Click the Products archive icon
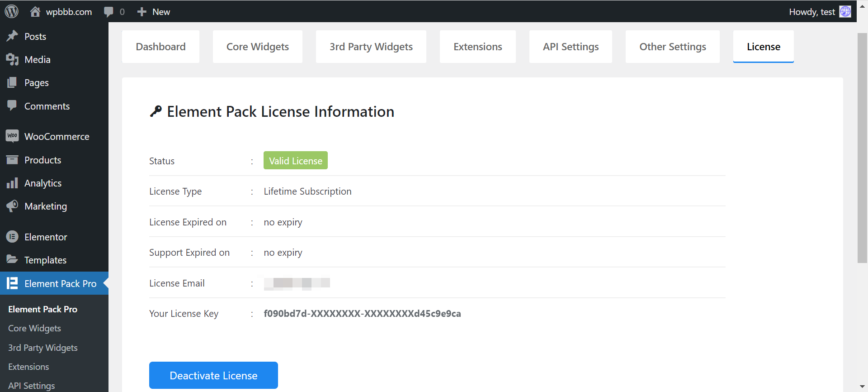Screen dimensions: 868x392 pyautogui.click(x=12, y=160)
